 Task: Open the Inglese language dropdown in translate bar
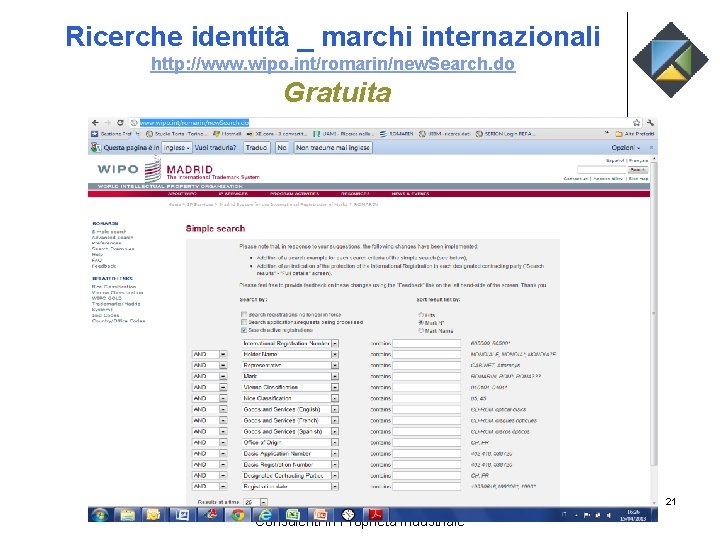point(177,147)
